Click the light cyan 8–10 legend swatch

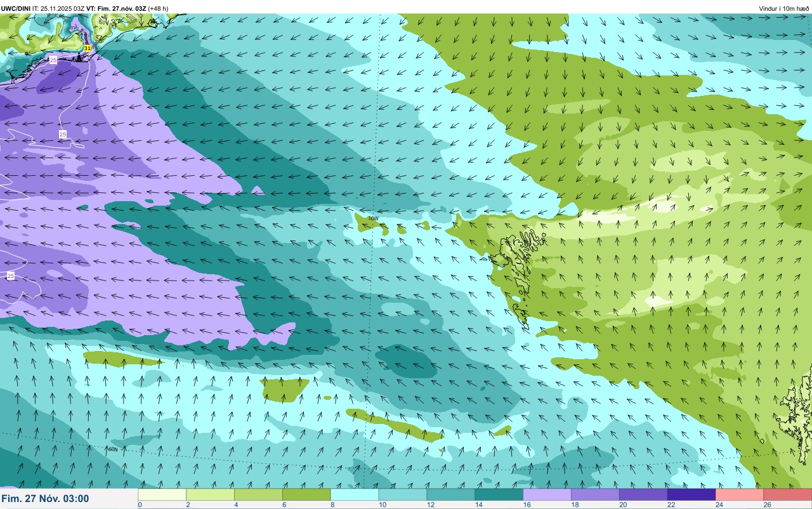(x=355, y=494)
